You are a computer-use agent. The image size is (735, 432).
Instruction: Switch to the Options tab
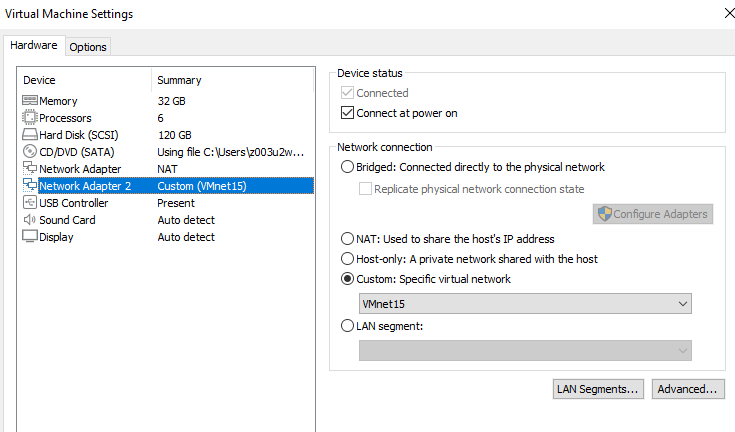(88, 47)
